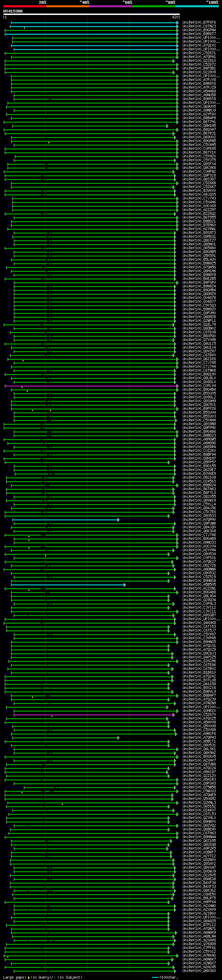The height and width of the screenshot is (980, 222).
Task: Open the hit UniRef100_B9G4B4
Action: pyautogui.click(x=199, y=390)
